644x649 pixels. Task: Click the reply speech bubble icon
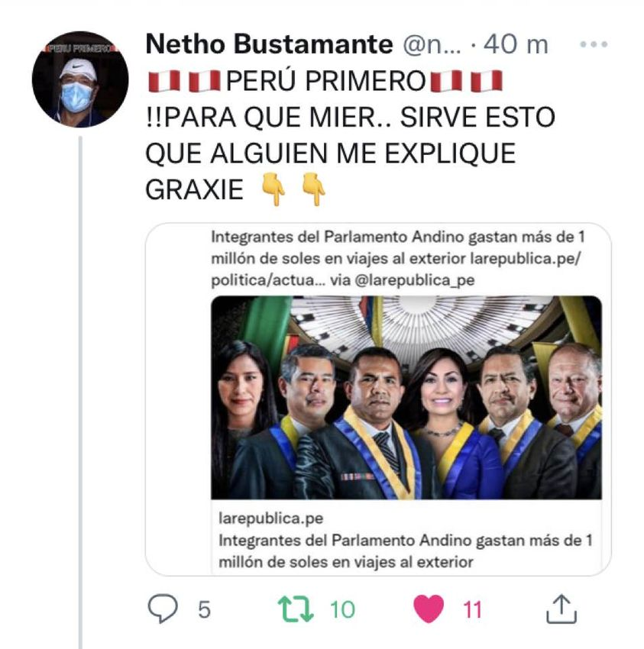click(163, 608)
